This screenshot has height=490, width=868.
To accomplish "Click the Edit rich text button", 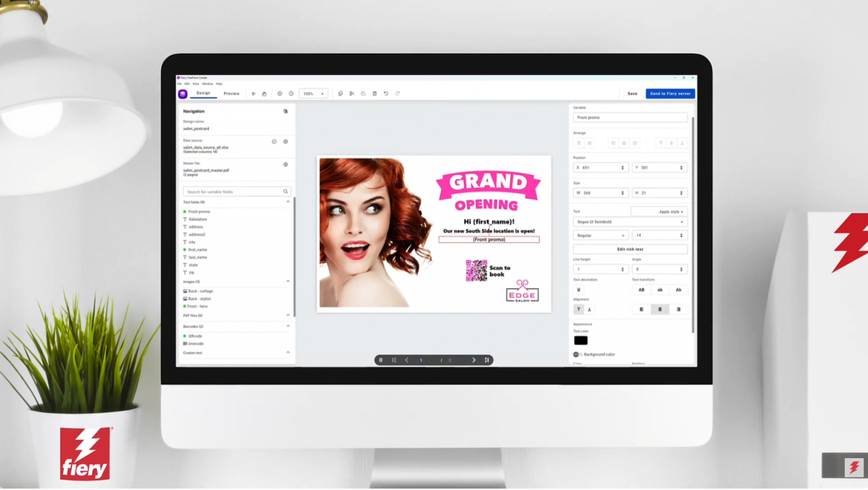I will 630,249.
